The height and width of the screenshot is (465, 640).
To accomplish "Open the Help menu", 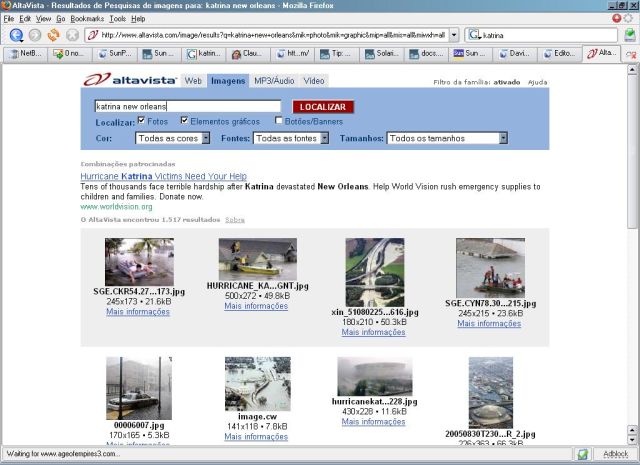I will tap(138, 19).
